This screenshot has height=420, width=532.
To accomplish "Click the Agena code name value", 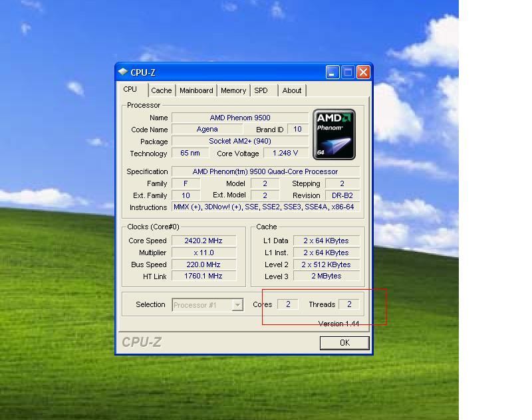I will tap(207, 129).
